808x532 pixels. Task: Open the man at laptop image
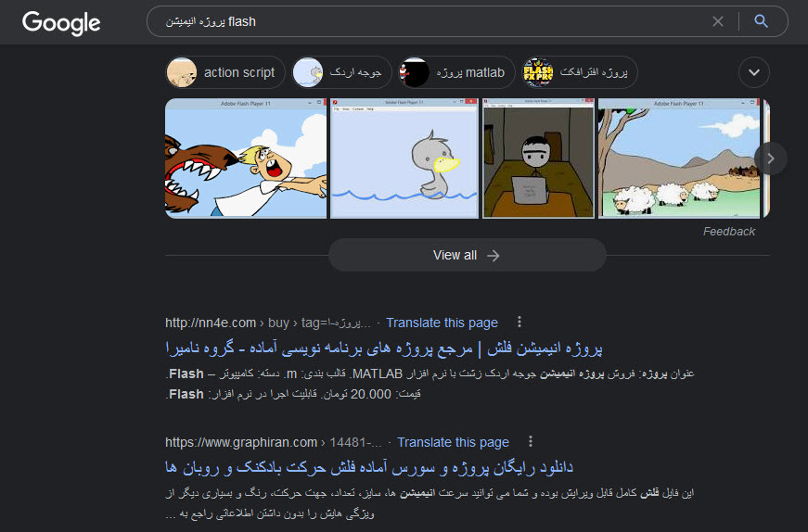538,158
